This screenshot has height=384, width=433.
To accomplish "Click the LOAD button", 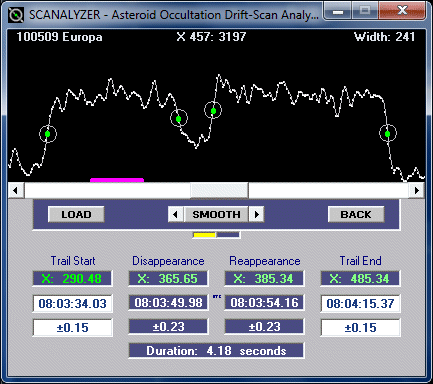I will (x=76, y=214).
